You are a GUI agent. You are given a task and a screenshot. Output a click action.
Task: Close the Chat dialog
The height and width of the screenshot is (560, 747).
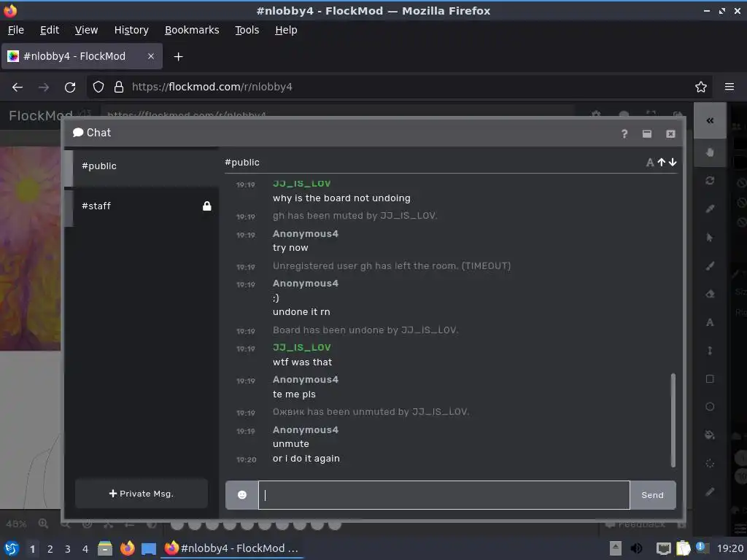tap(670, 134)
